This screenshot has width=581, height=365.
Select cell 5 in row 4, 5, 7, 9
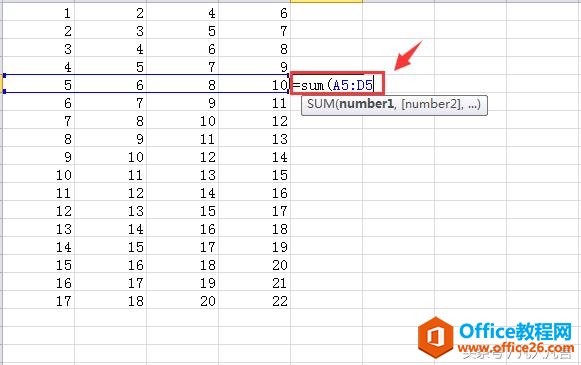coord(110,66)
